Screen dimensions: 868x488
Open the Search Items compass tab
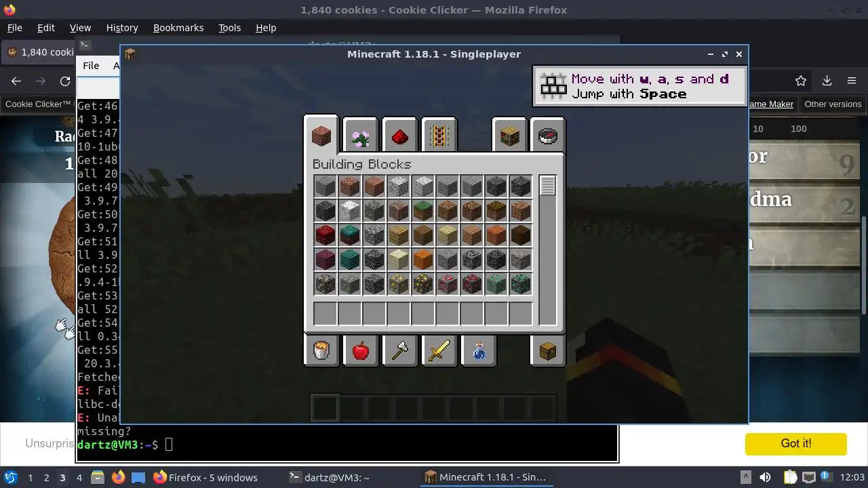[548, 136]
